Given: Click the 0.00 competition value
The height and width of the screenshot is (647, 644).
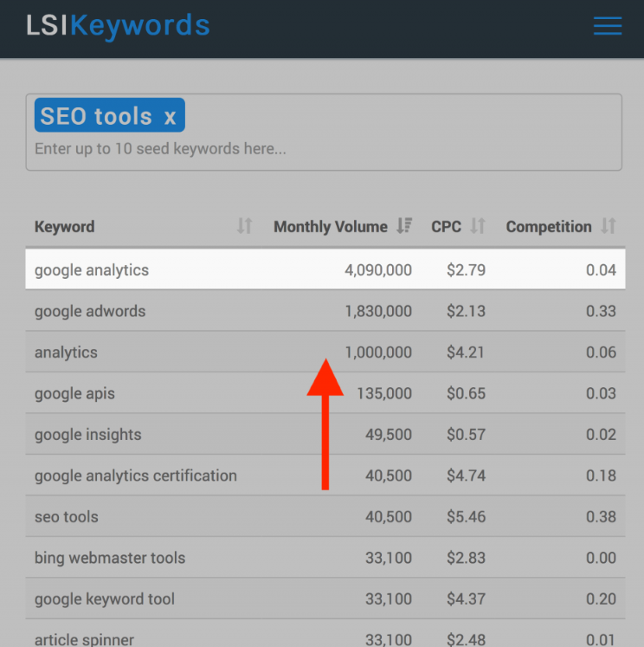Looking at the screenshot, I should coord(601,558).
